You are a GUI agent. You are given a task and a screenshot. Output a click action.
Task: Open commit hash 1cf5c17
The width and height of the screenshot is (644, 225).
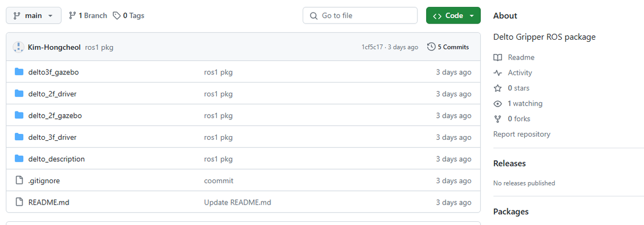[372, 47]
